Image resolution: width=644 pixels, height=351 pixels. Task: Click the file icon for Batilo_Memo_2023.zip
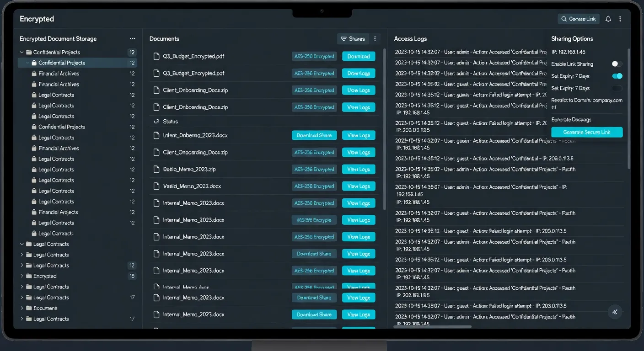pyautogui.click(x=156, y=170)
